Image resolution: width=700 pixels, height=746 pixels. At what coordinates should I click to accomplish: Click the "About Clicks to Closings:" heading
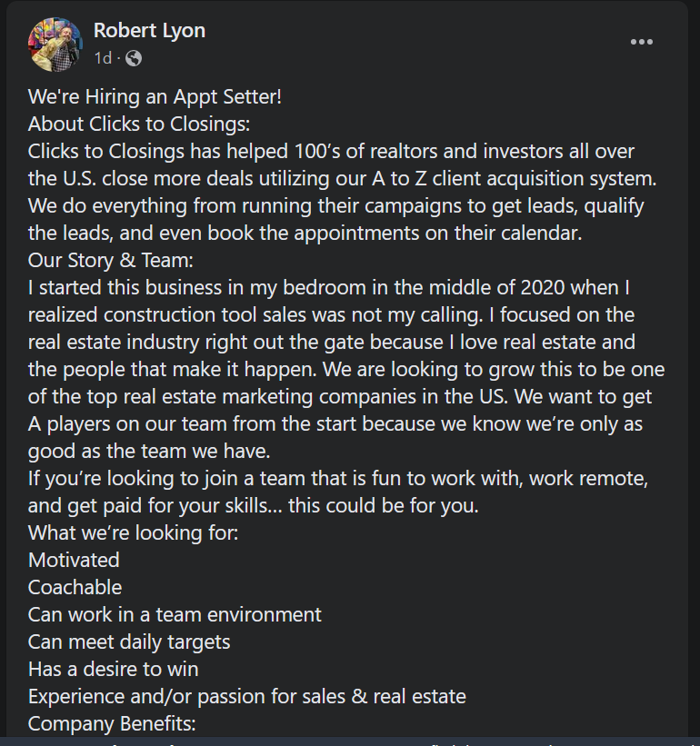(x=139, y=124)
